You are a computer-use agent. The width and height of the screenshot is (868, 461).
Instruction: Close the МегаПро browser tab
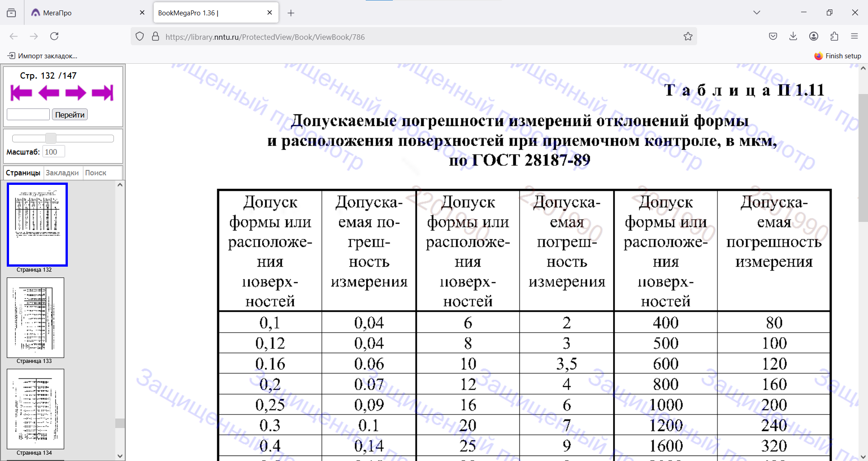coord(142,13)
